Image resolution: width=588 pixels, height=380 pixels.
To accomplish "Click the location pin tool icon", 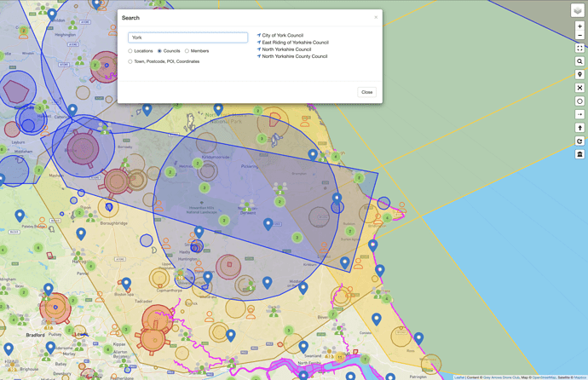I will pos(579,75).
